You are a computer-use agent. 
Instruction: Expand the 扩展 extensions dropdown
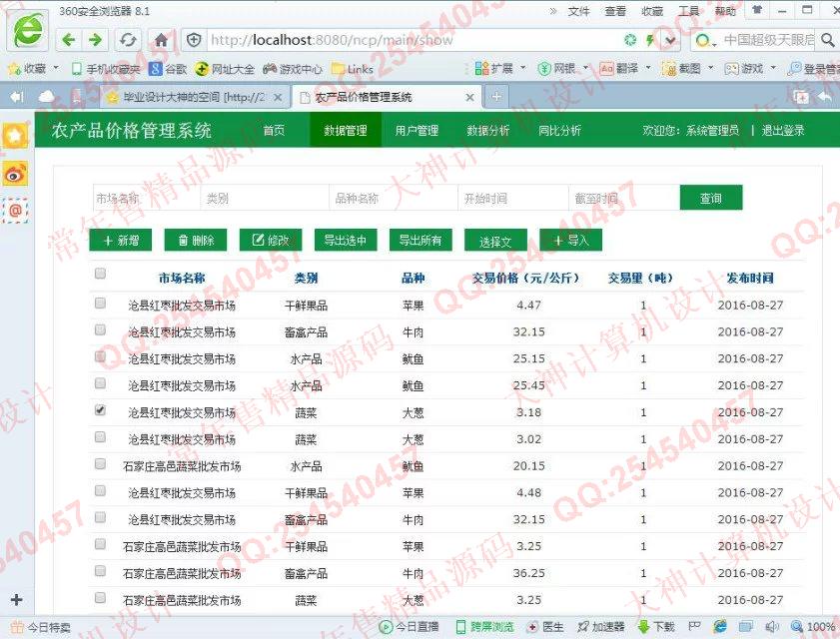coord(523,68)
